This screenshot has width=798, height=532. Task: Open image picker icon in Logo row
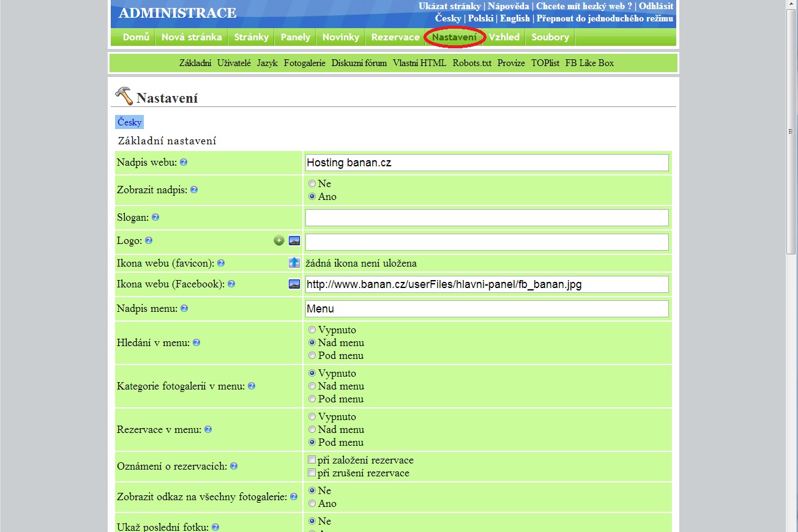294,241
